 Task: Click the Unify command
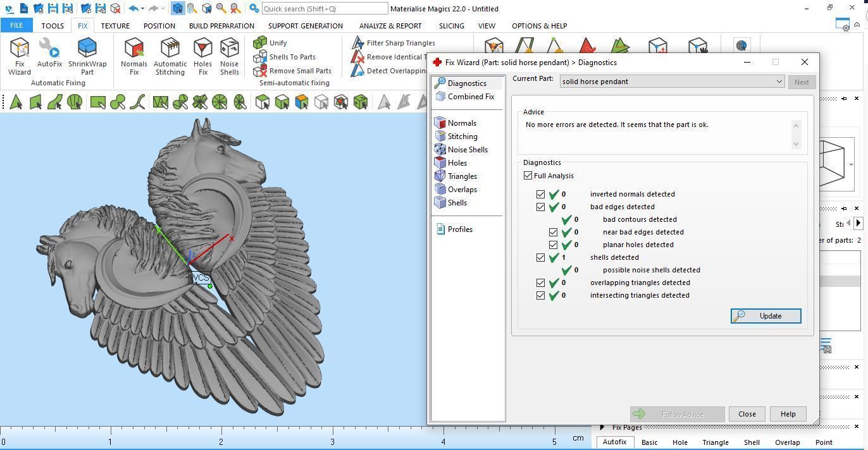[270, 43]
